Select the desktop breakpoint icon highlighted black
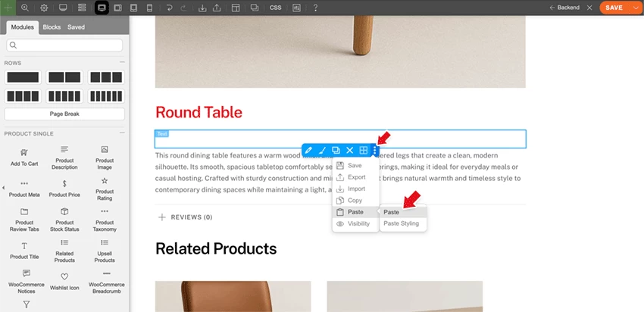This screenshot has height=312, width=644. 102,8
